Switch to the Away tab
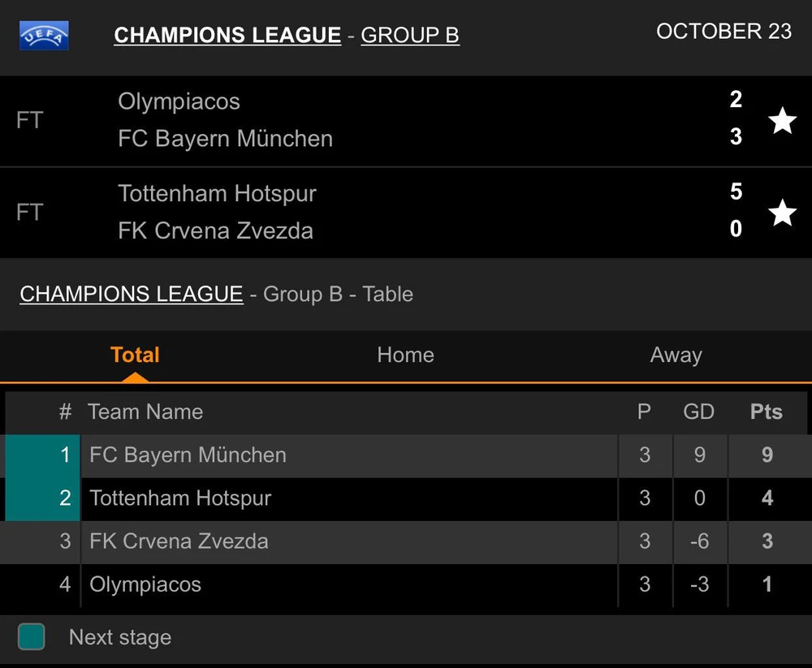812x668 pixels. pyautogui.click(x=676, y=356)
